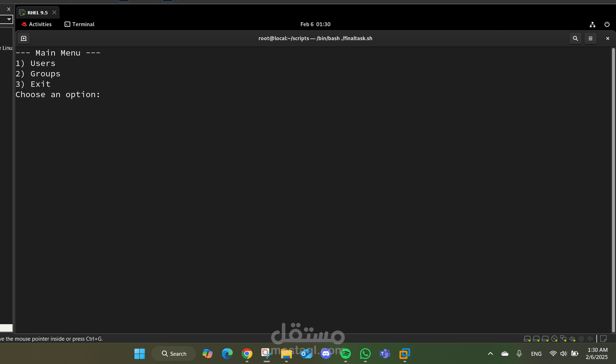Open VMware Workstation from the taskbar
Screen dimensions: 616x364
click(405, 354)
